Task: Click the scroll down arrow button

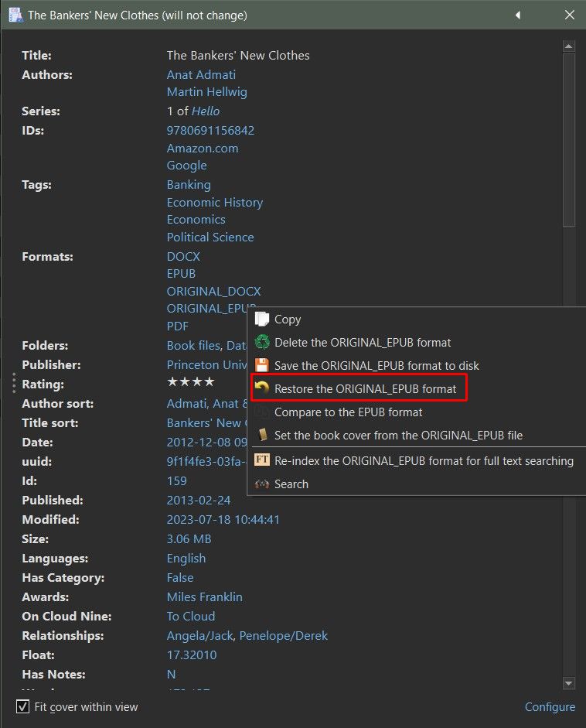Action: coord(569,683)
